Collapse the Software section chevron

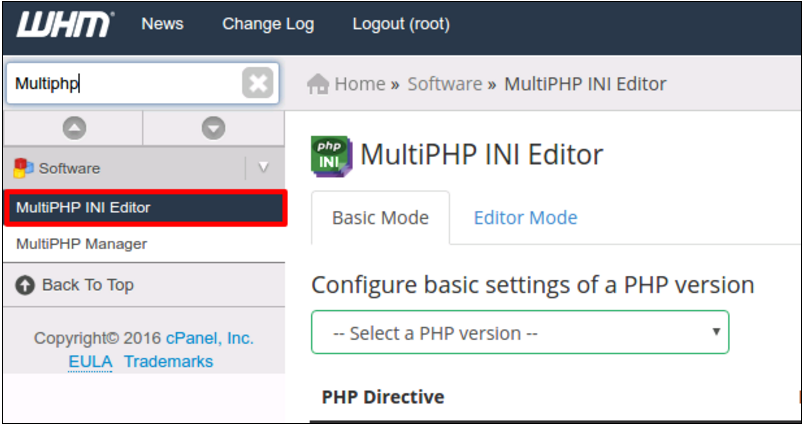(263, 168)
